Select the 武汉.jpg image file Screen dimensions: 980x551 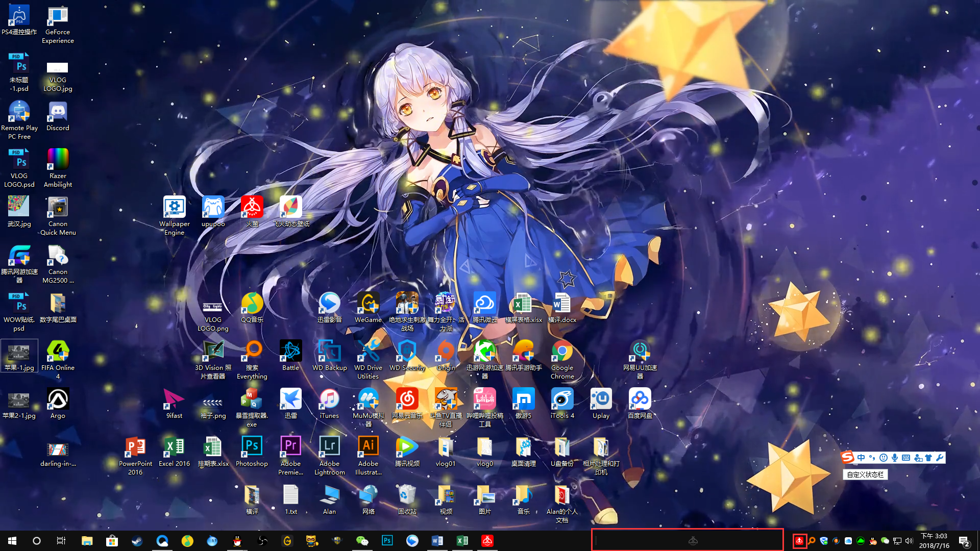tap(19, 212)
